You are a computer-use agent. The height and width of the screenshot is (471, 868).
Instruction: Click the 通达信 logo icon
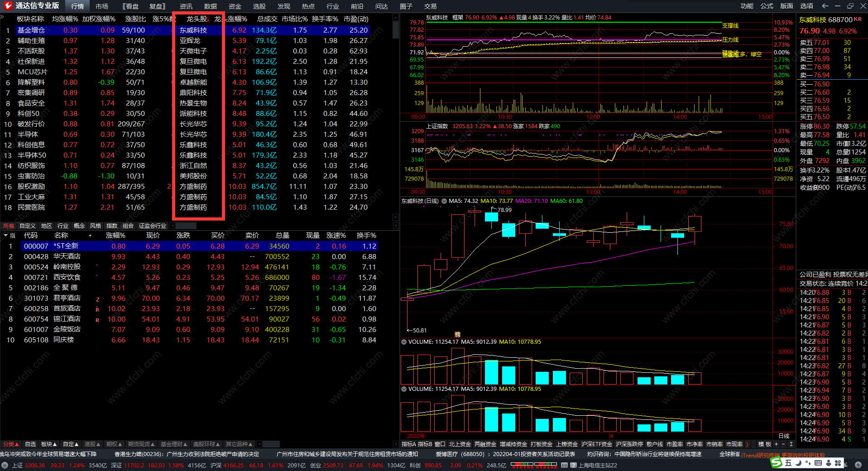[8, 6]
